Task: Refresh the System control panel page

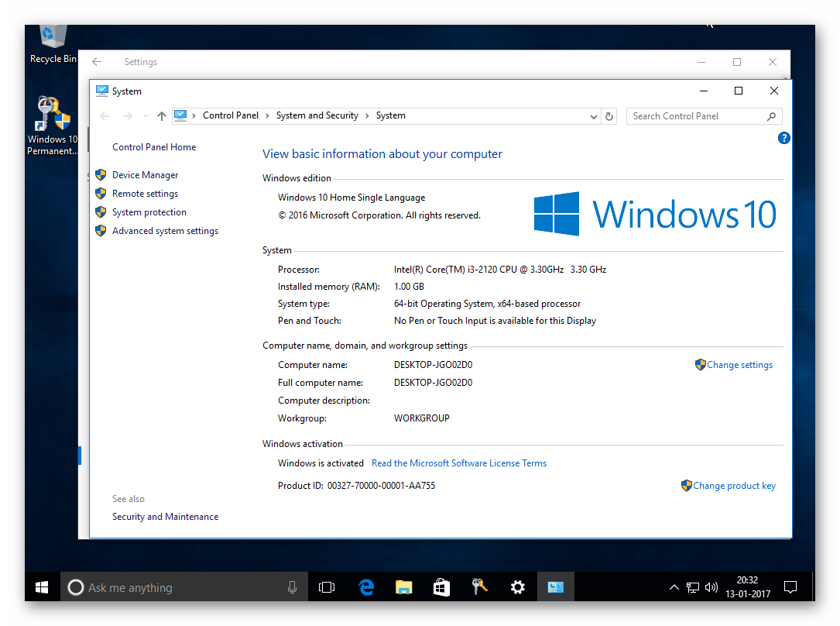Action: pyautogui.click(x=609, y=116)
